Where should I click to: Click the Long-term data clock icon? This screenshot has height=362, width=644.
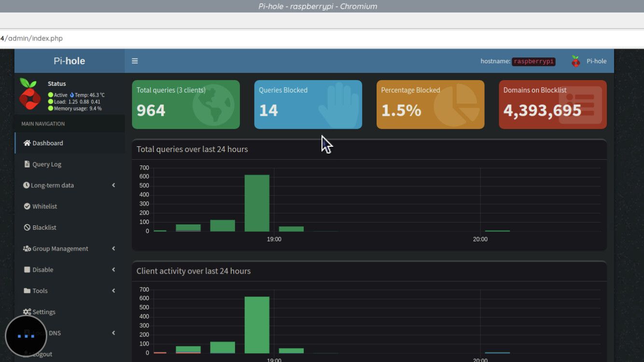coord(26,185)
